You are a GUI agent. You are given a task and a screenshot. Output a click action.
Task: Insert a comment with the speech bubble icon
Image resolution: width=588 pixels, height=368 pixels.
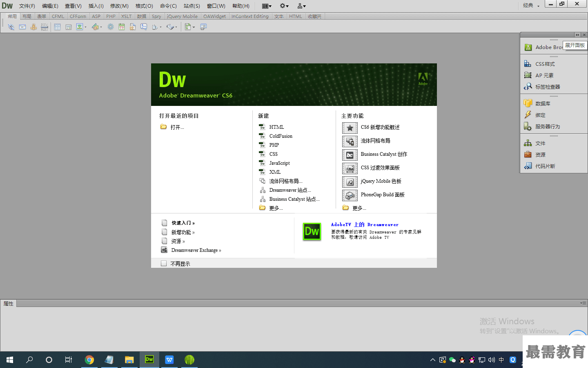click(144, 27)
